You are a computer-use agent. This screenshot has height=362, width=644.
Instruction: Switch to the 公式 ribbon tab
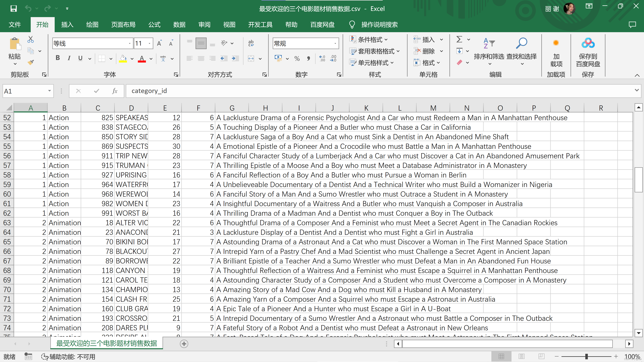point(154,24)
